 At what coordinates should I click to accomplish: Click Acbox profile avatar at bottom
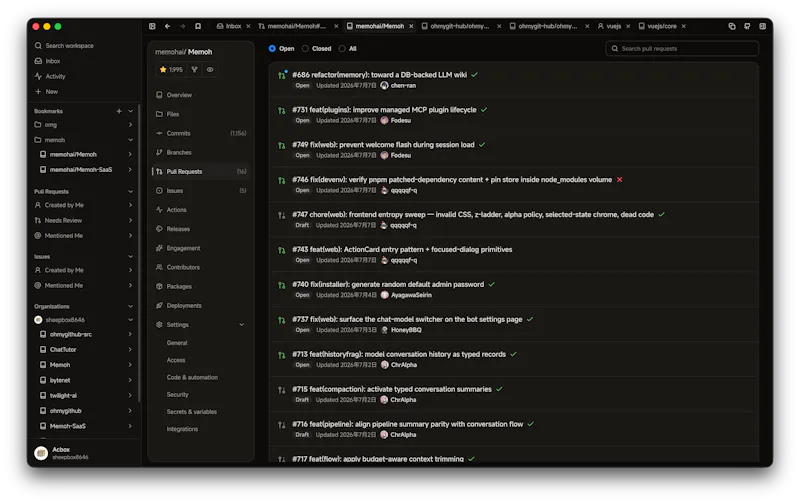tap(41, 452)
